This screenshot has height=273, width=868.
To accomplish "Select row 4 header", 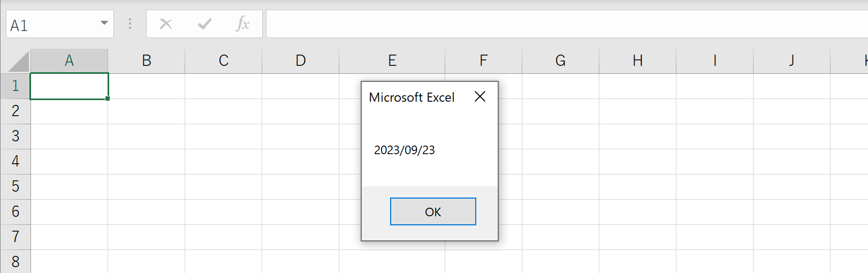I will point(16,162).
